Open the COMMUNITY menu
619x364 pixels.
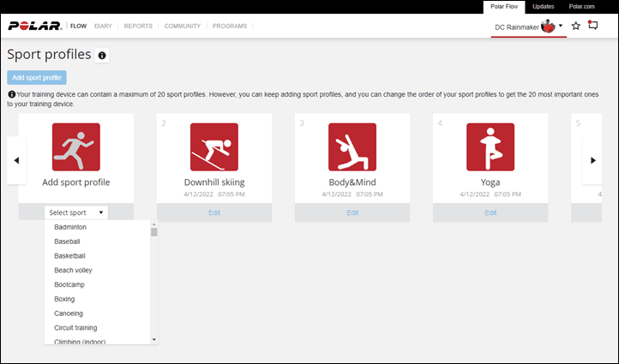[183, 26]
